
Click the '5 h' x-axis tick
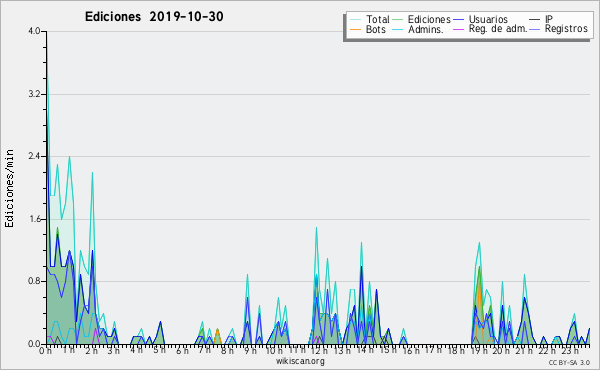pyautogui.click(x=159, y=350)
